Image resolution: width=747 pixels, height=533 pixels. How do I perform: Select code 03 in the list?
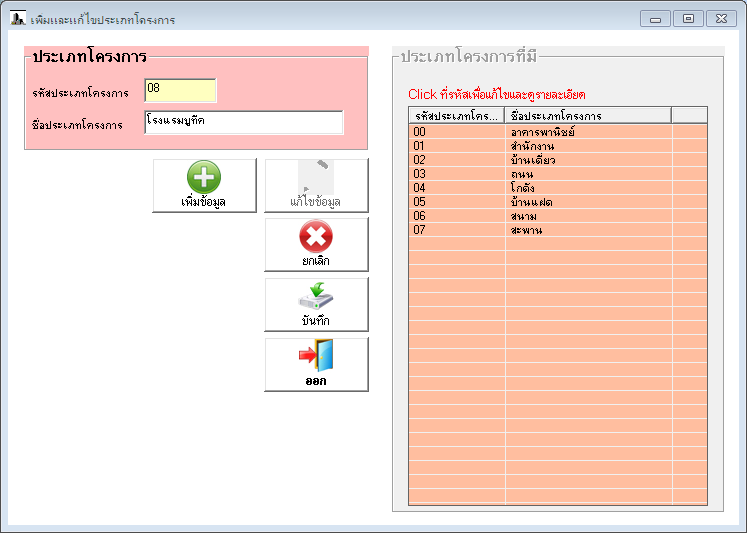(x=420, y=174)
